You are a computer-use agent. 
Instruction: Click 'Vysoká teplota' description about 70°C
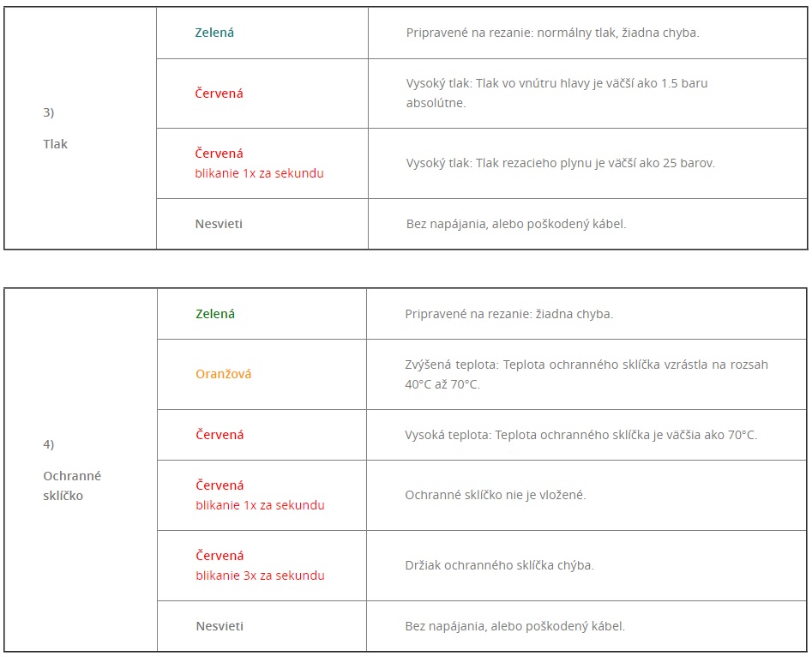tap(581, 435)
